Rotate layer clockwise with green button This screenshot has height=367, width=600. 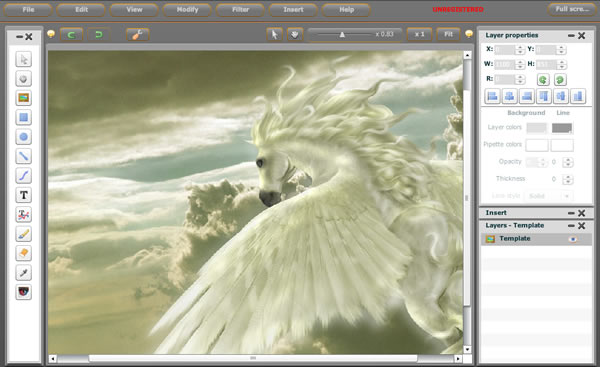point(560,80)
